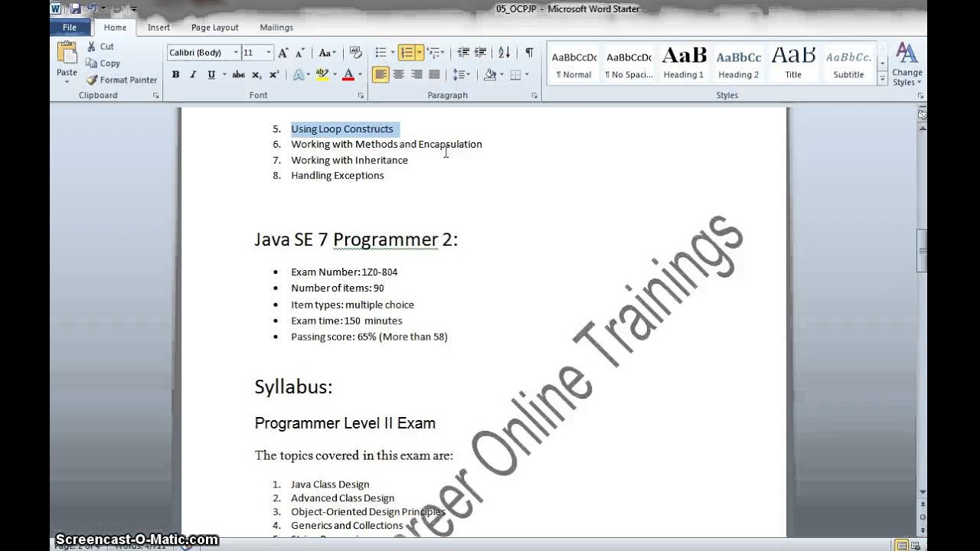The width and height of the screenshot is (980, 551).
Task: Open the Calibri font name dropdown
Action: [x=236, y=53]
